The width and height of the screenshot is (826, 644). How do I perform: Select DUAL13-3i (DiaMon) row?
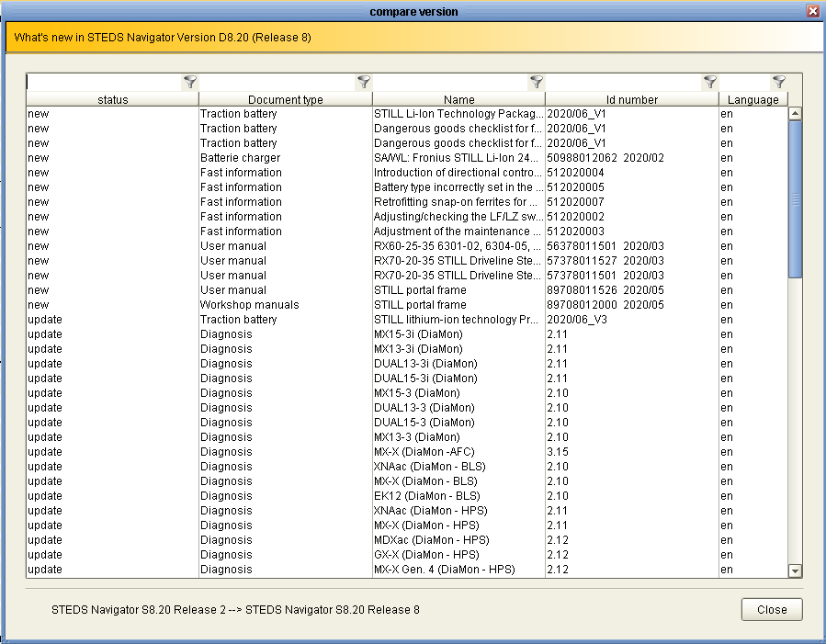407,364
